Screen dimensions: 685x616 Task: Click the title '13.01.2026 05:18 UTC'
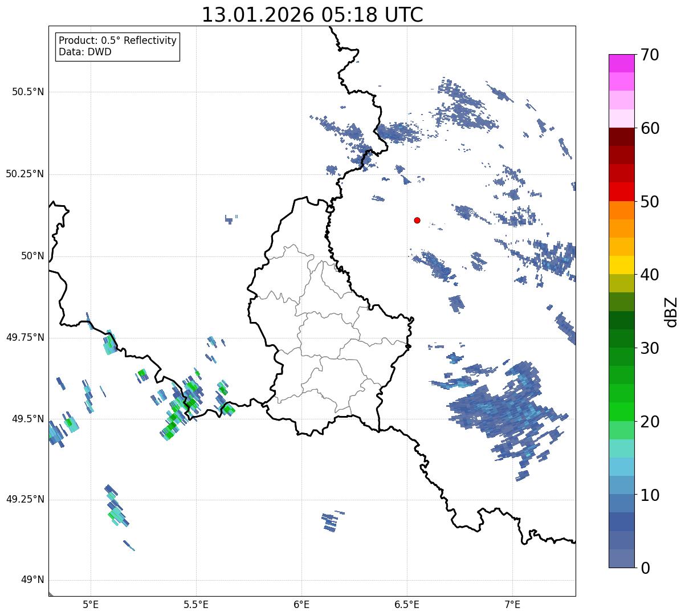point(312,15)
